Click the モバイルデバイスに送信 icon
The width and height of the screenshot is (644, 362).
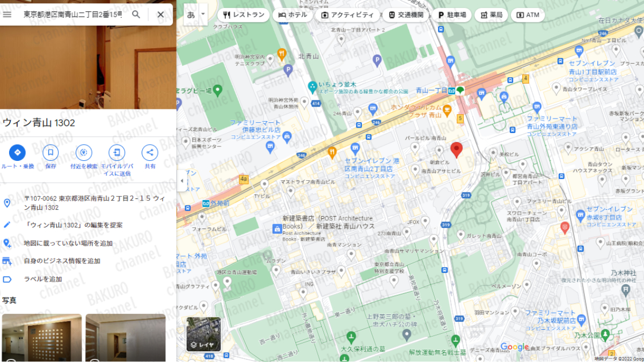coord(116,153)
